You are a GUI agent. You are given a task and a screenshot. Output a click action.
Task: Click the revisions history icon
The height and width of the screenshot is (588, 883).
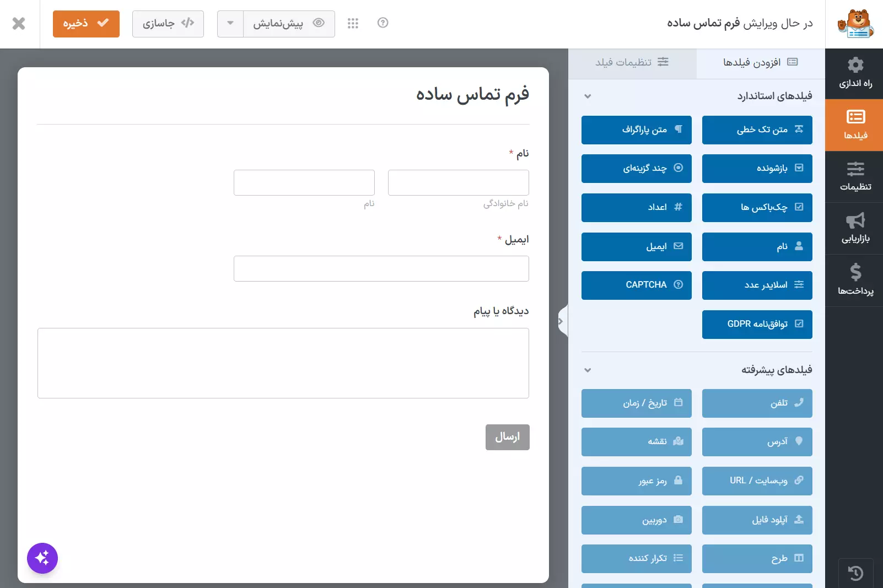[855, 573]
